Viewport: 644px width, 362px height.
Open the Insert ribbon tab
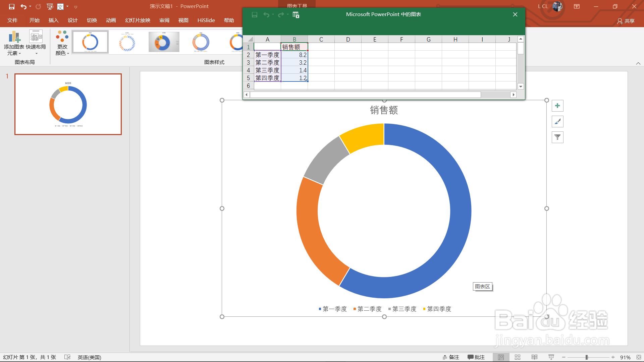[x=53, y=20]
